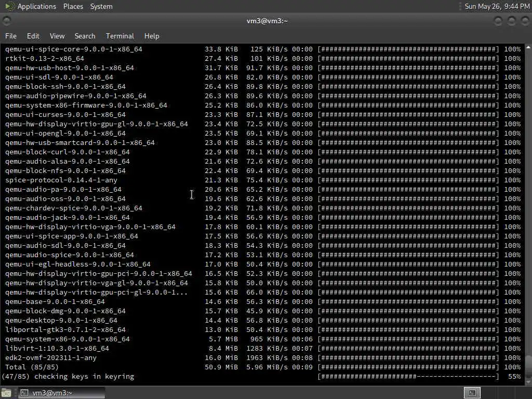Click the clock showing Sun May 26
This screenshot has width=532, height=399.
(x=497, y=6)
